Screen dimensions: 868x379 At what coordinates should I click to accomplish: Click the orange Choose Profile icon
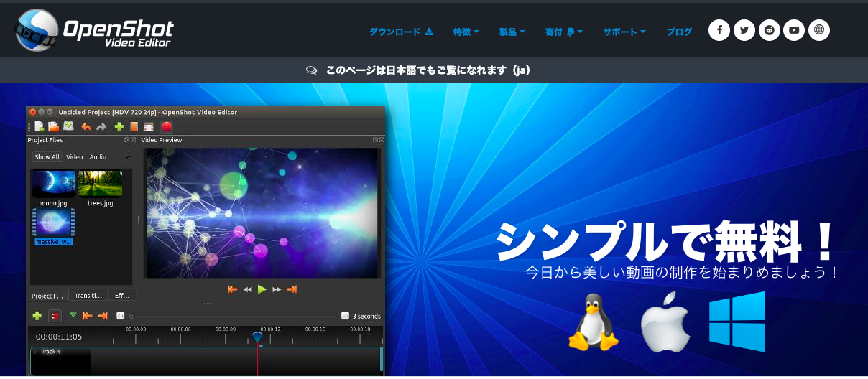tap(134, 126)
